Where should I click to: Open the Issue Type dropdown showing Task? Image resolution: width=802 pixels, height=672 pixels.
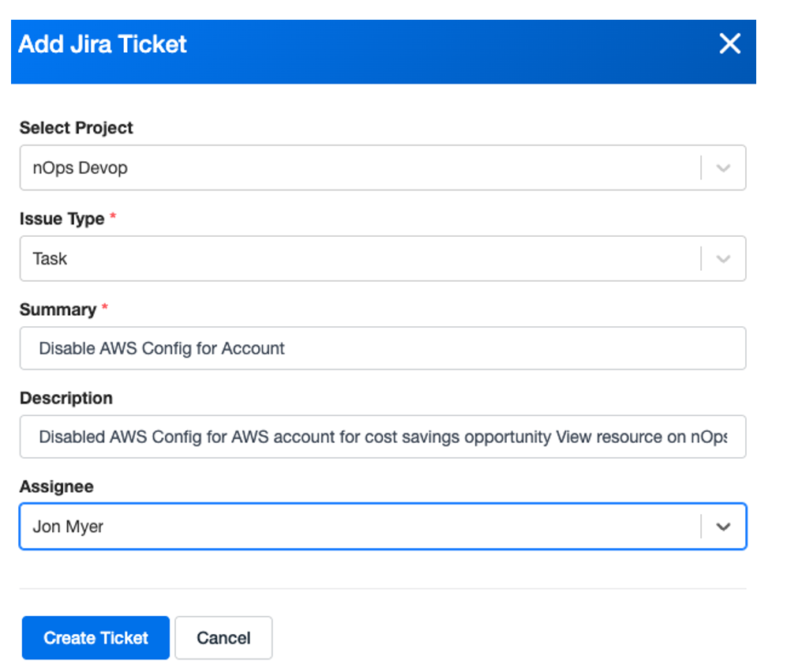[x=383, y=258]
